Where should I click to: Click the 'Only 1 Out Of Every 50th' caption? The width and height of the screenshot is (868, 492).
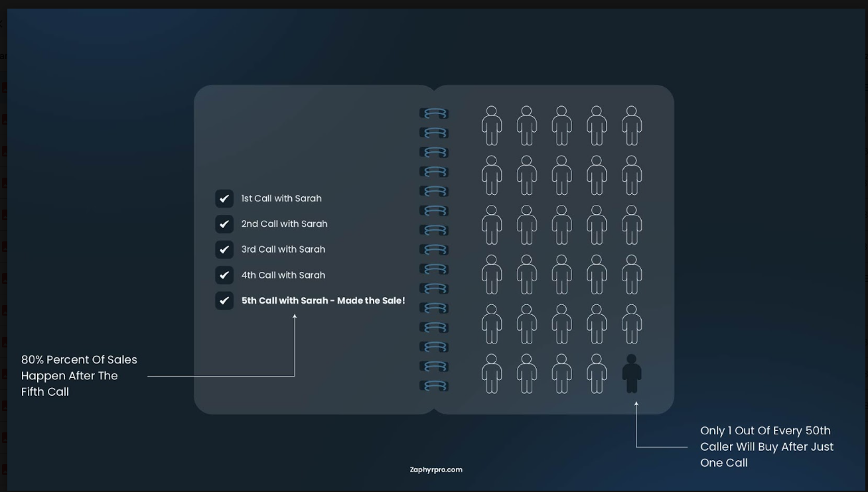(766, 446)
